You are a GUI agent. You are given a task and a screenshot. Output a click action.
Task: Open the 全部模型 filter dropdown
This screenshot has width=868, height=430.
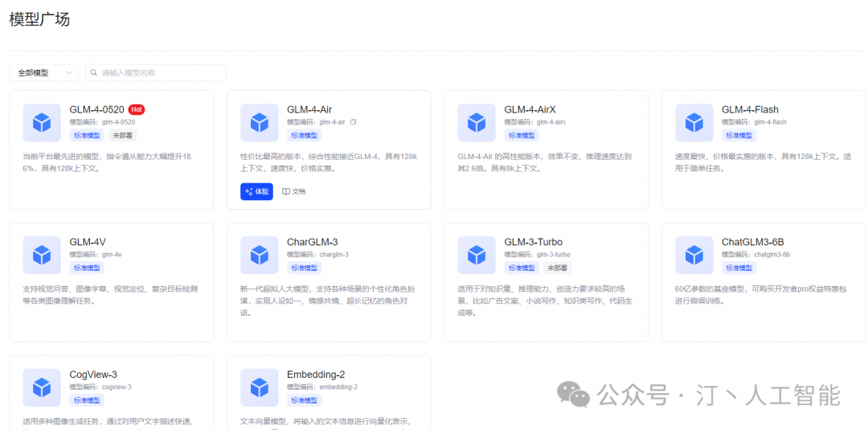43,72
